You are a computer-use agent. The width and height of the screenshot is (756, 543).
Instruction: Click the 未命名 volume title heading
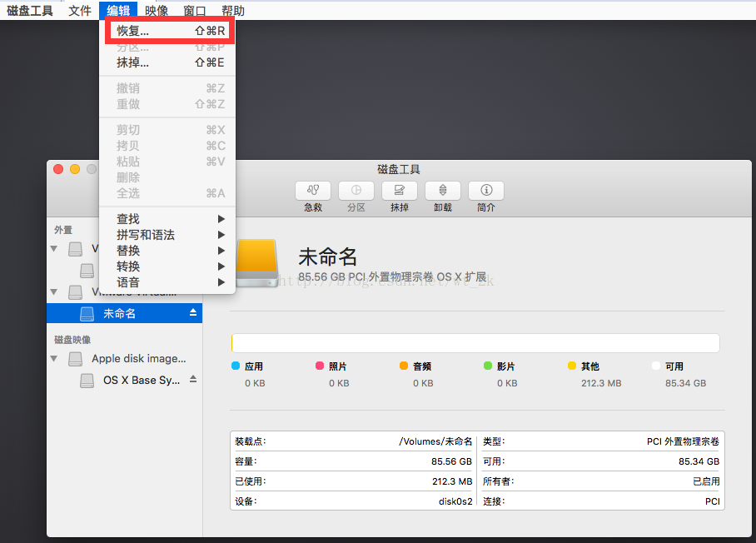[x=327, y=257]
